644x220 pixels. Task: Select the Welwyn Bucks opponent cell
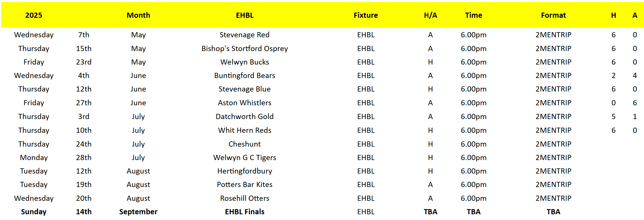click(x=245, y=62)
